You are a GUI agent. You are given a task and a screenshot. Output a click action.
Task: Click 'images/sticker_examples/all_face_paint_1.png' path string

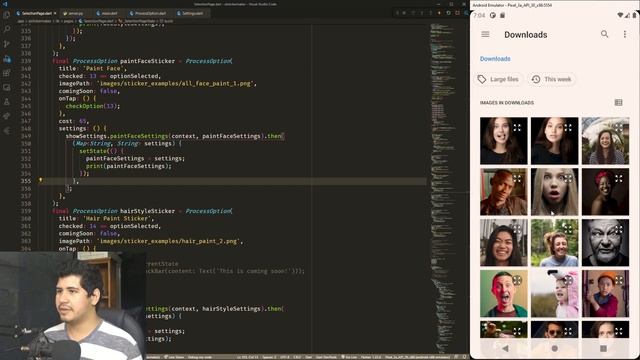click(176, 83)
